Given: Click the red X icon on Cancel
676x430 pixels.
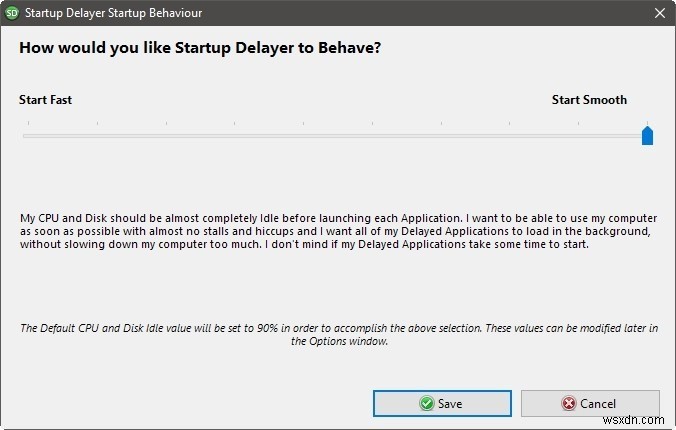Looking at the screenshot, I should (x=569, y=403).
